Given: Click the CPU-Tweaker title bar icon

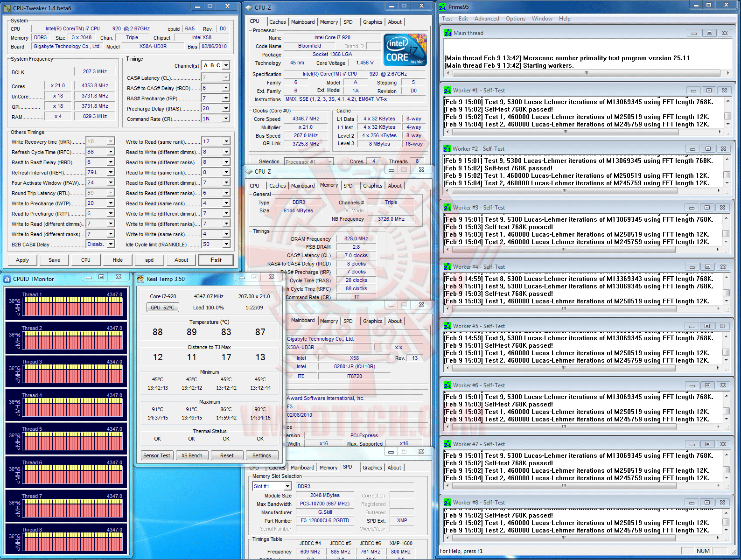Looking at the screenshot, I should (7, 8).
